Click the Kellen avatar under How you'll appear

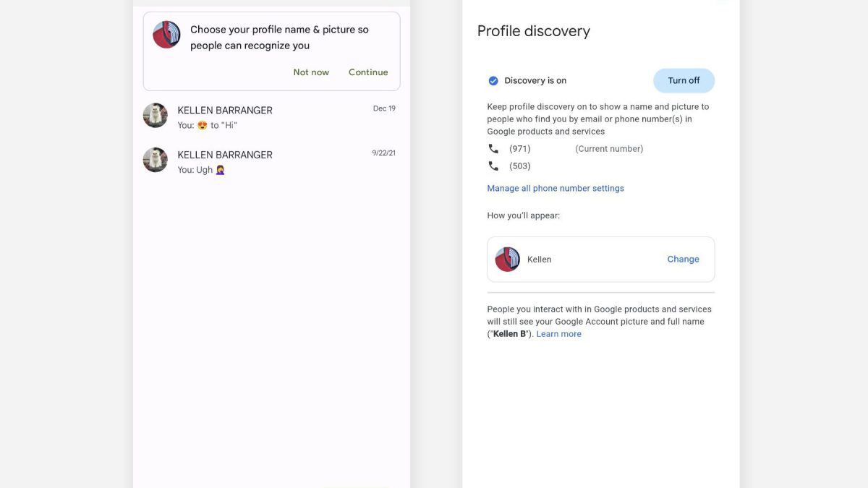coord(508,260)
